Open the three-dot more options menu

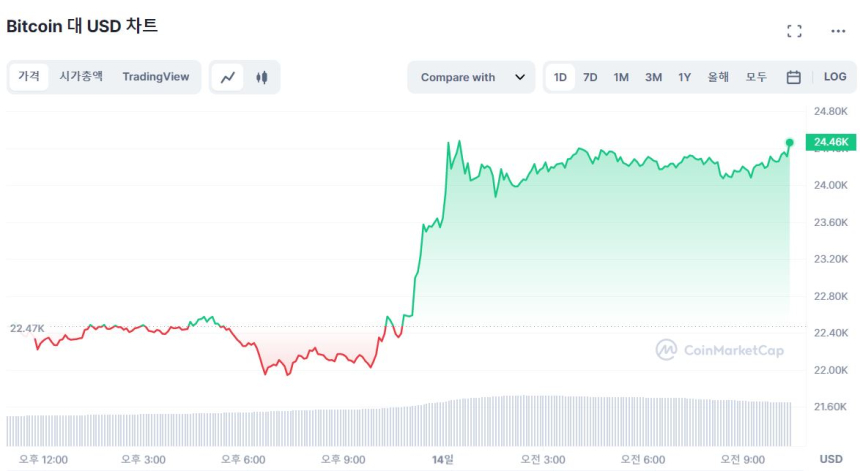pos(838,31)
